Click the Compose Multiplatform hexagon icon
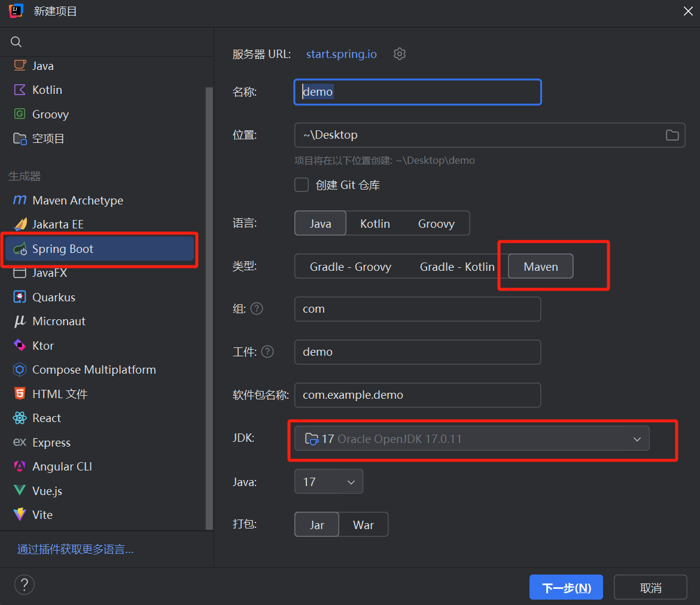Screen dimensions: 700x605 click(20, 369)
